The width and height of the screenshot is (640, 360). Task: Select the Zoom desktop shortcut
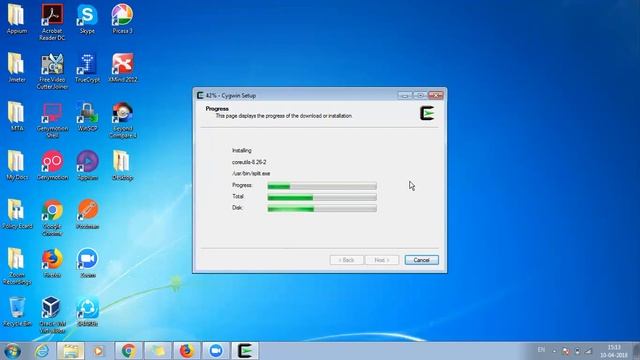pyautogui.click(x=87, y=263)
